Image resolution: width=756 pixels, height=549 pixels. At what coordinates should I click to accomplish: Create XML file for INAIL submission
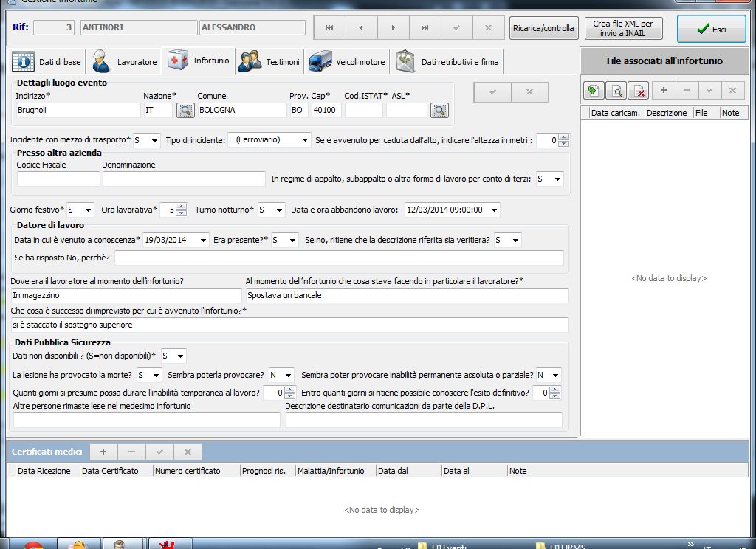point(623,28)
